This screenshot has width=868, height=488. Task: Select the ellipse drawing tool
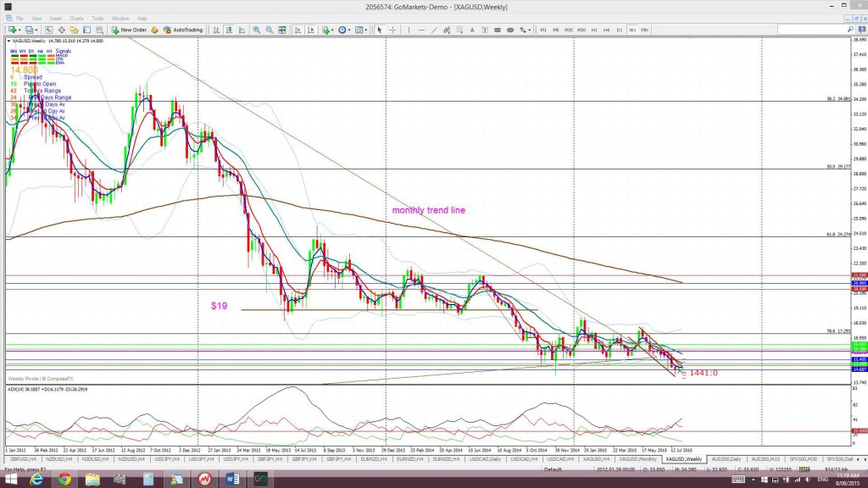click(509, 30)
